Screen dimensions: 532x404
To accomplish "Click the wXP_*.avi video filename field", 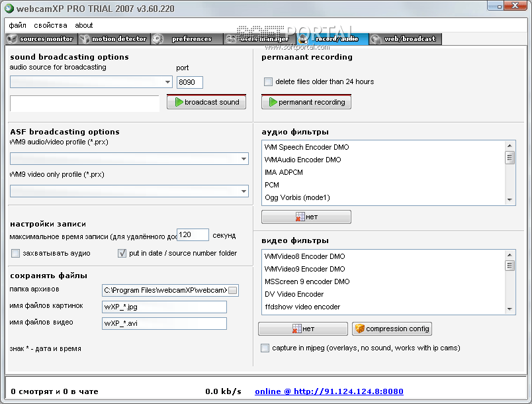I will pyautogui.click(x=164, y=323).
